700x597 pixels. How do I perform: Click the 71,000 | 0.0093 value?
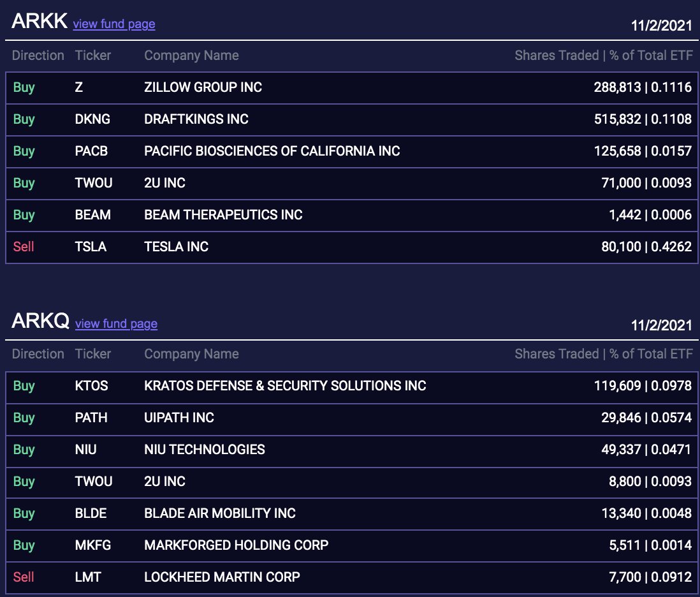coord(646,182)
